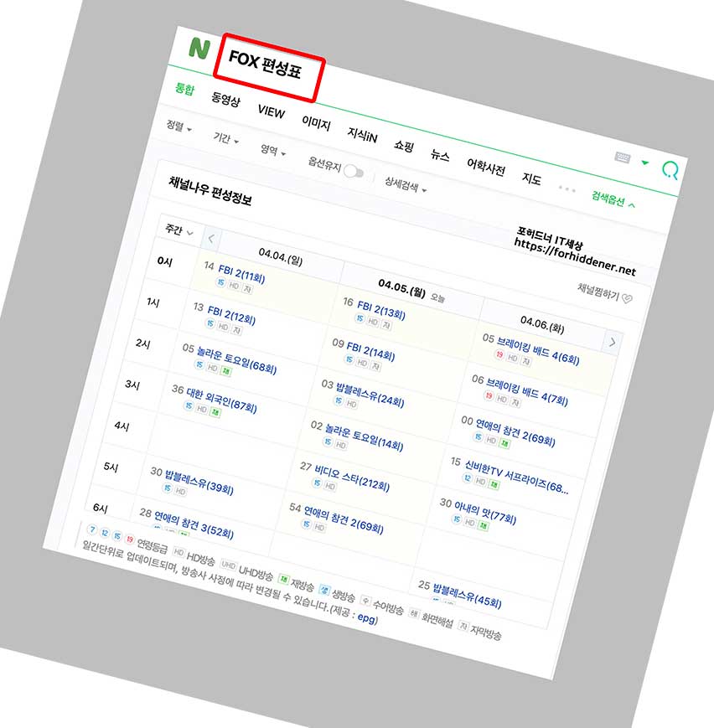Click the 채널찜하기 label
Screen dimensions: 714x728
point(598,291)
